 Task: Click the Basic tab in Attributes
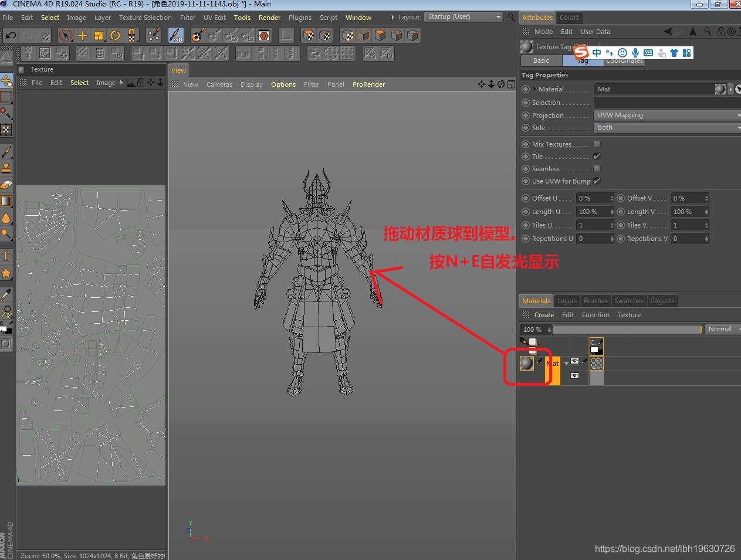[x=541, y=60]
